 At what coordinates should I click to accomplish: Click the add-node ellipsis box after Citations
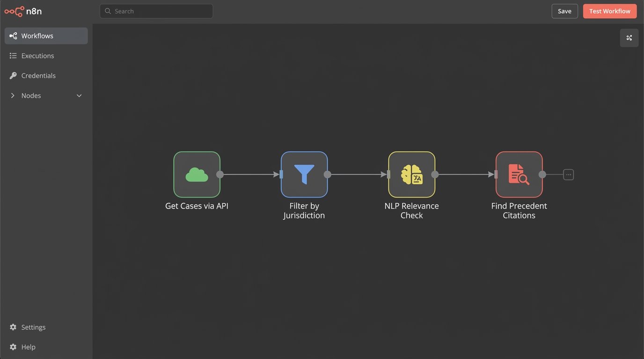[568, 174]
